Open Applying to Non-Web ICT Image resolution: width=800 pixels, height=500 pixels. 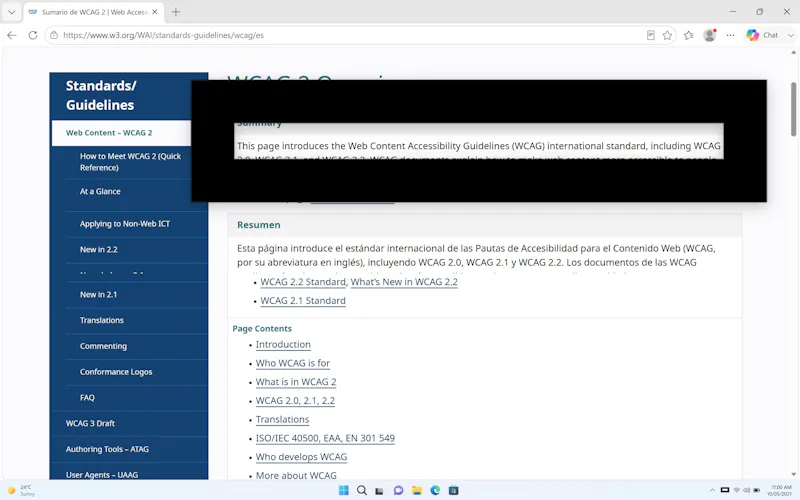pyautogui.click(x=124, y=223)
